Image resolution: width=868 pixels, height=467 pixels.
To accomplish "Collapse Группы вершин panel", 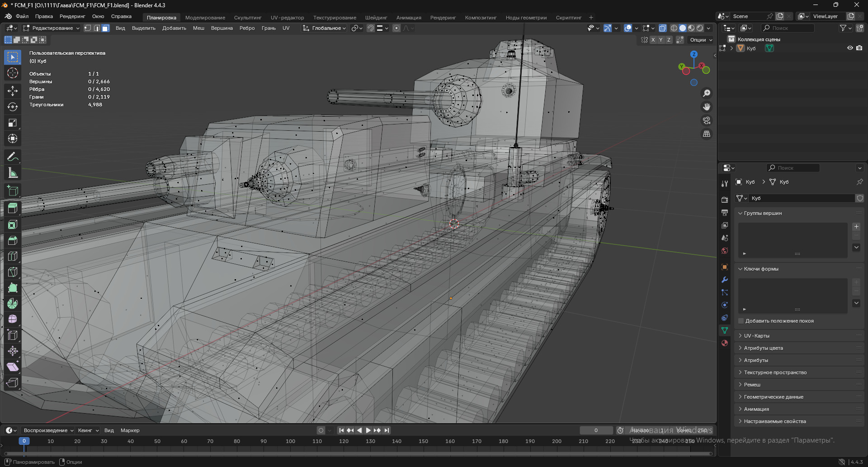I will click(x=799, y=213).
